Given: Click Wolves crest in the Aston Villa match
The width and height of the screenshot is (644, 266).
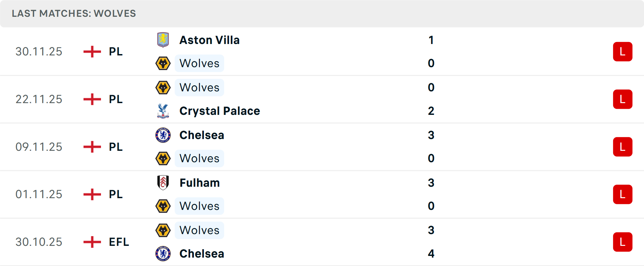Looking at the screenshot, I should (163, 63).
